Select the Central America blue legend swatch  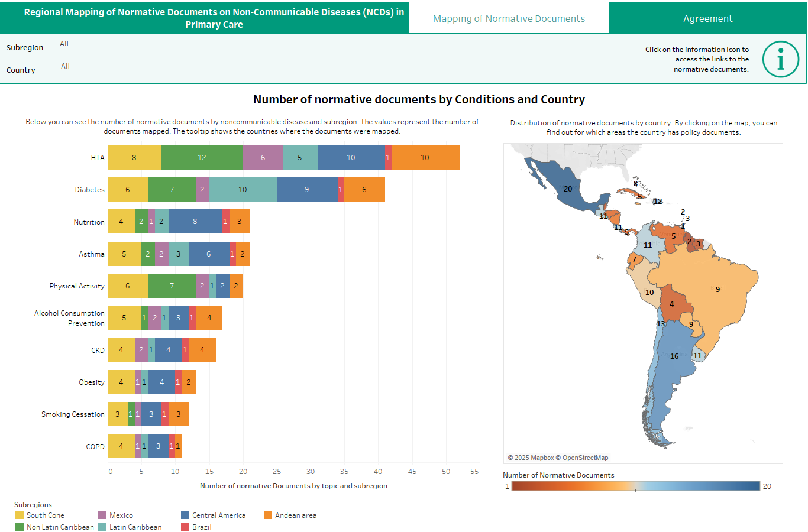point(185,515)
